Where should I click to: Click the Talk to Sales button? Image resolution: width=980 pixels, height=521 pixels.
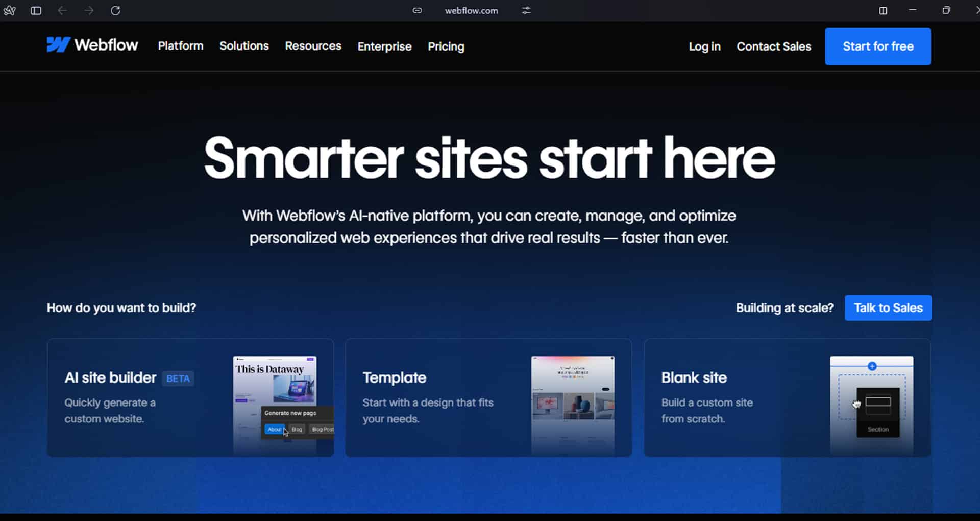(888, 308)
